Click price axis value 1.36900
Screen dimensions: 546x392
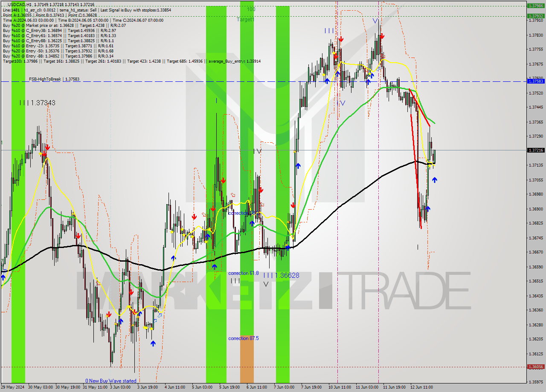[536, 209]
